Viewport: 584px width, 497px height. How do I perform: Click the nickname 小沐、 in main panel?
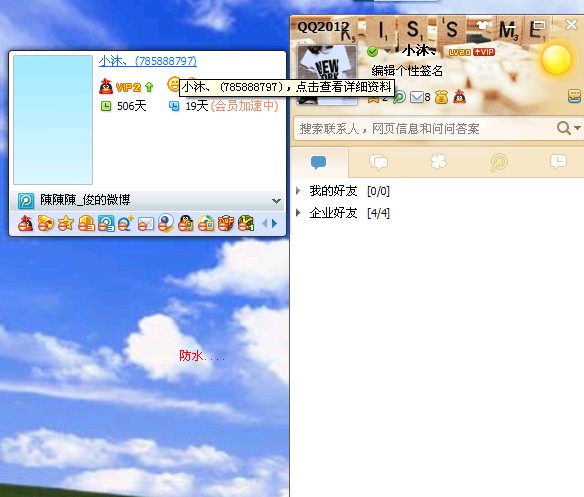pyautogui.click(x=419, y=50)
